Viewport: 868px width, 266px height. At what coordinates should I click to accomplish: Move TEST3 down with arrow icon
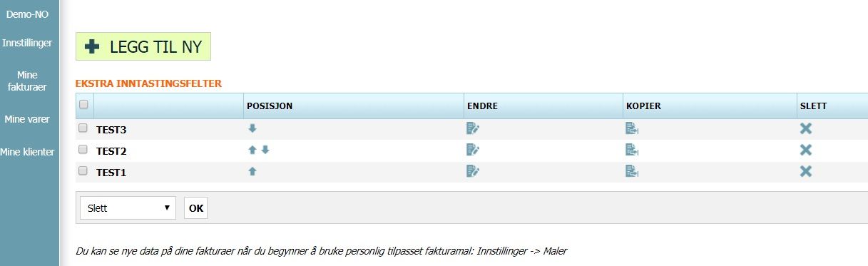[x=252, y=128]
